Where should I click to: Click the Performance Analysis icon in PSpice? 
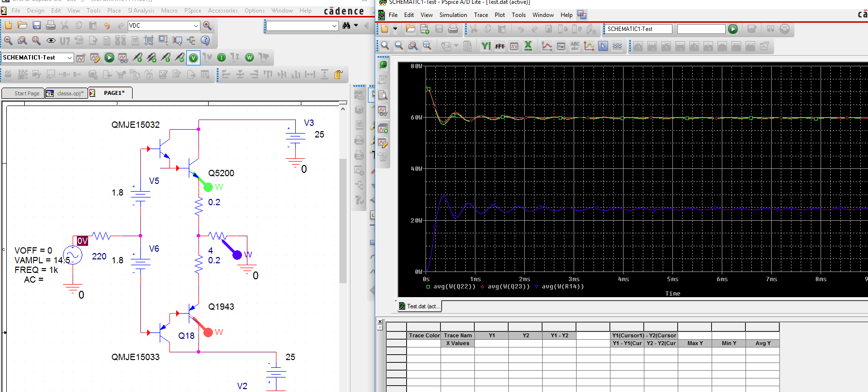514,46
